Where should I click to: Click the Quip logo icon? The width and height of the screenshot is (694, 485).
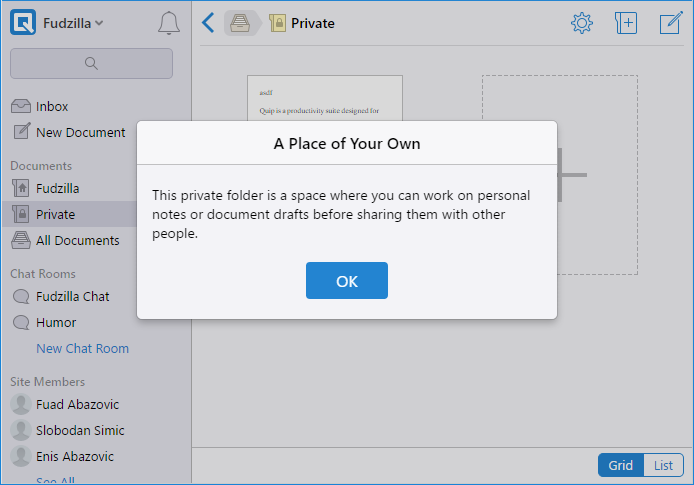coord(23,23)
